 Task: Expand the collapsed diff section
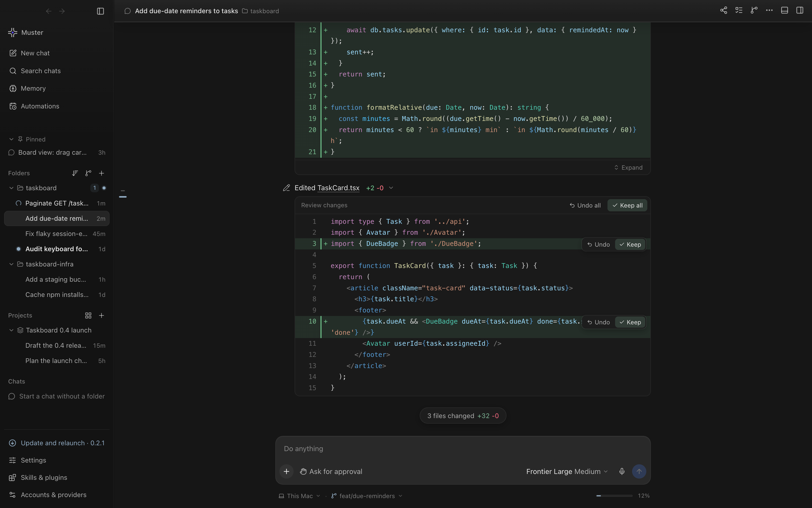coord(628,167)
